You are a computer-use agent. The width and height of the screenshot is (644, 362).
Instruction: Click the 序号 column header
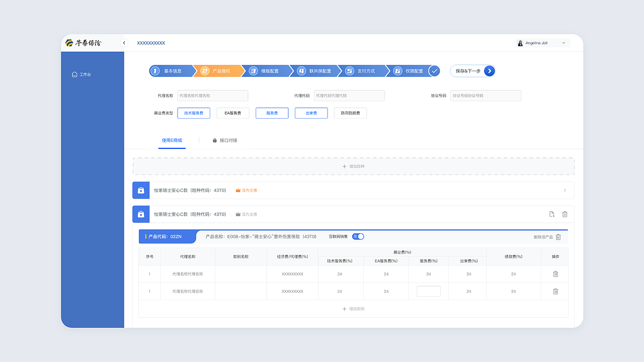tap(149, 256)
